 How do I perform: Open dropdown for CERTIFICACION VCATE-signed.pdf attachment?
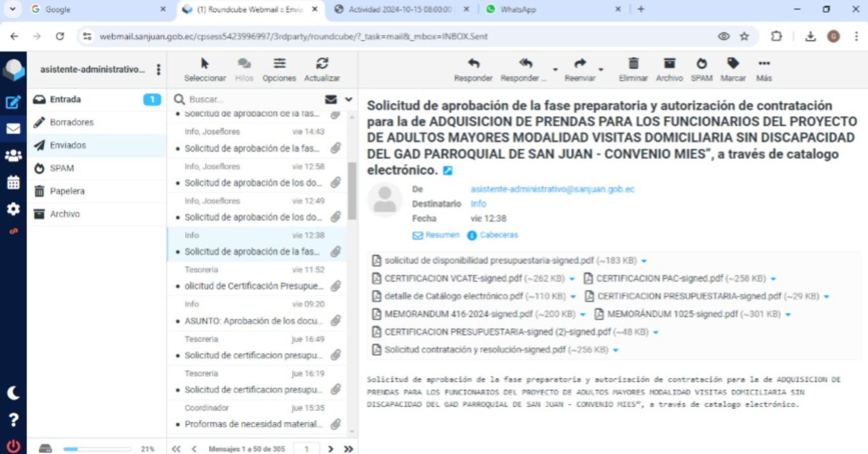[572, 279]
